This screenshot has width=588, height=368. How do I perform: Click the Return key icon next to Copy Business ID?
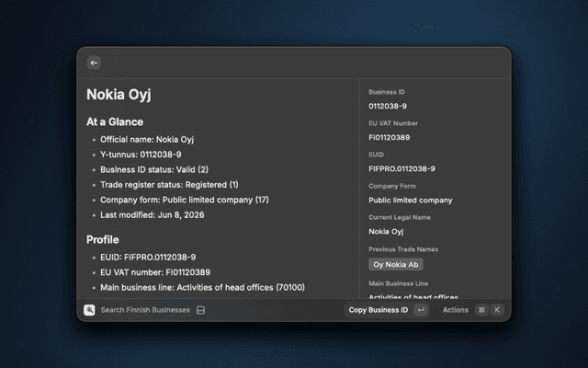pos(421,310)
